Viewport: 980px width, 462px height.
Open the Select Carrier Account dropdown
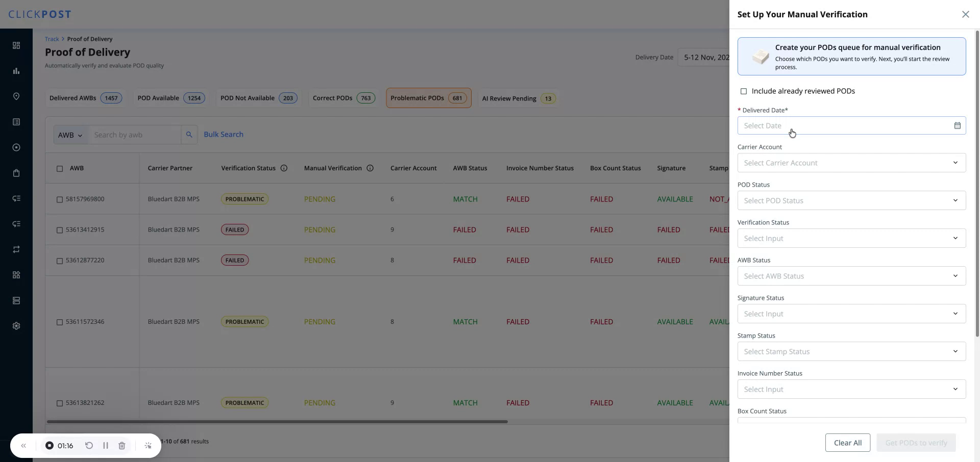pyautogui.click(x=850, y=163)
